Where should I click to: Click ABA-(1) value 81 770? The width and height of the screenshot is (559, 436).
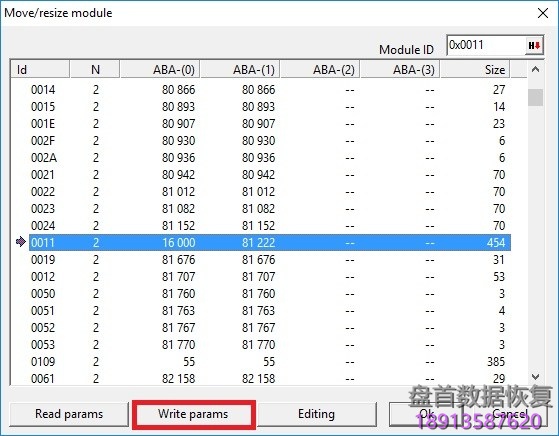[x=258, y=345]
